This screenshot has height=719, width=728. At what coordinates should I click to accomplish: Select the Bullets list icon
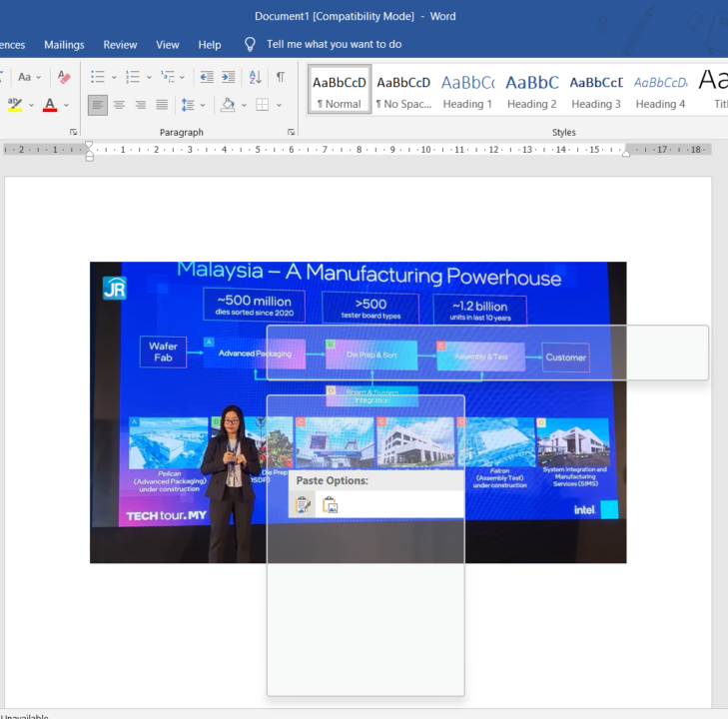pyautogui.click(x=97, y=77)
